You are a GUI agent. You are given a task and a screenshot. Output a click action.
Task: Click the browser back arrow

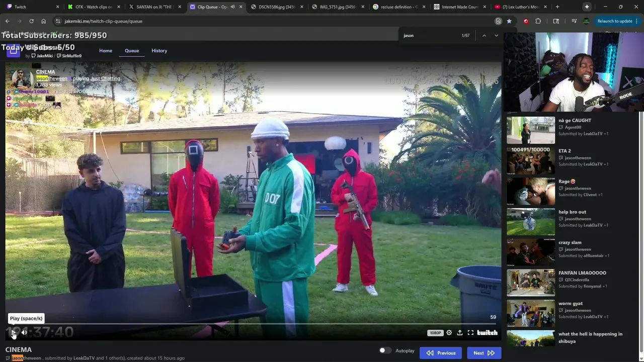pos(7,21)
